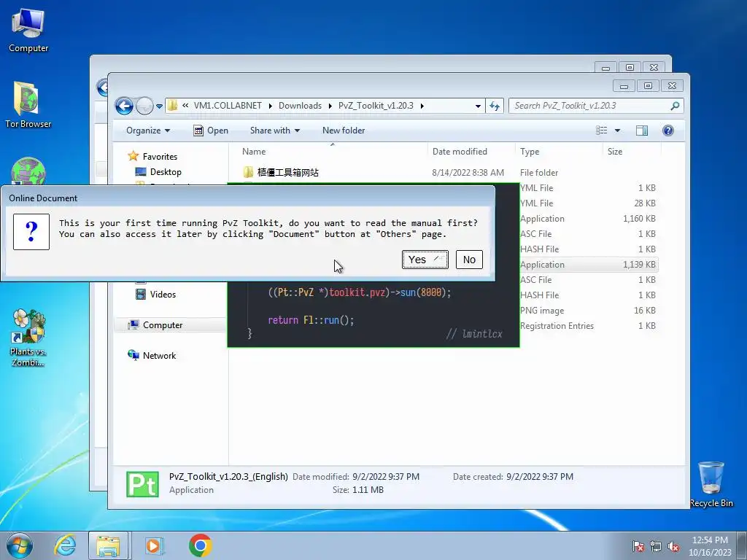Select the Chinese-named toolkit website folder

(x=287, y=172)
